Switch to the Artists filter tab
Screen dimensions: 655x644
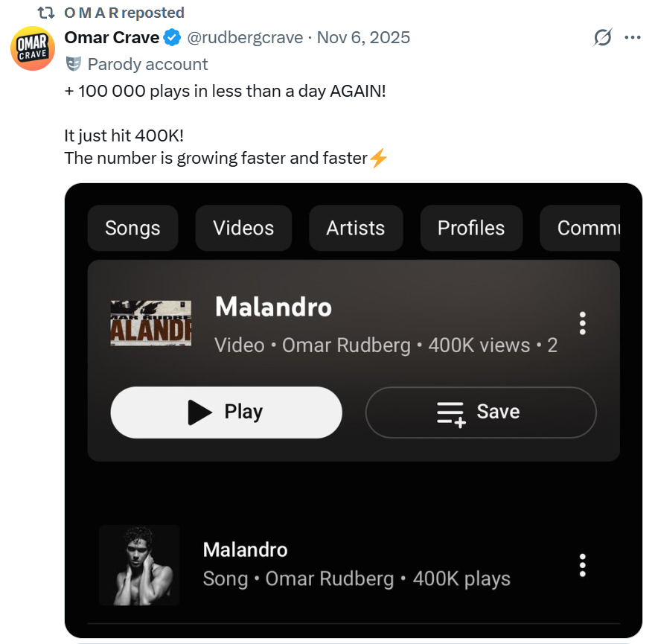tap(355, 228)
